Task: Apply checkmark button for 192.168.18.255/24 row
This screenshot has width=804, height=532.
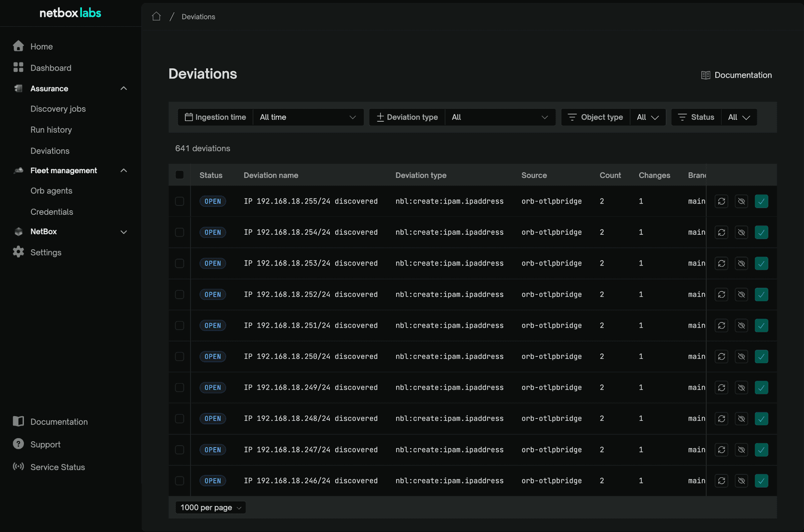Action: coord(761,201)
